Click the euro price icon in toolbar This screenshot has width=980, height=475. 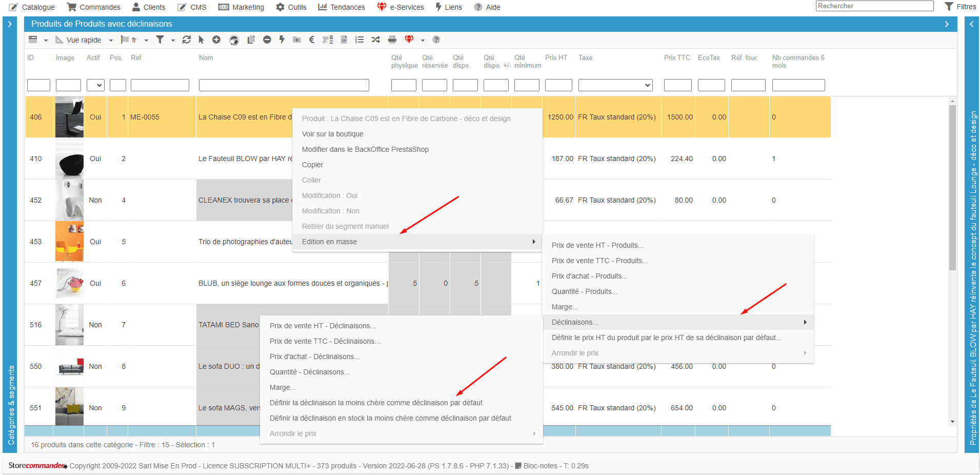(x=311, y=39)
